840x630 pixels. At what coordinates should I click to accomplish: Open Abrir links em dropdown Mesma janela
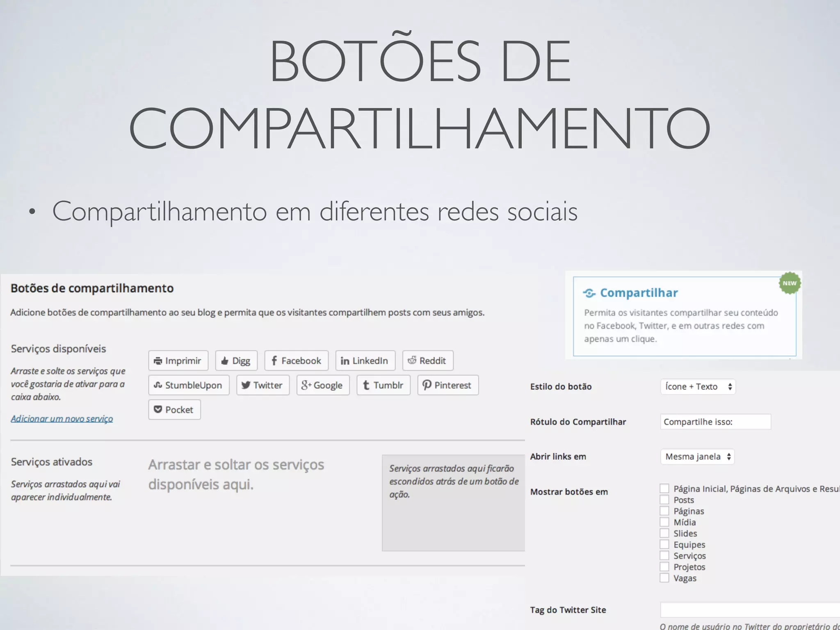[697, 457]
